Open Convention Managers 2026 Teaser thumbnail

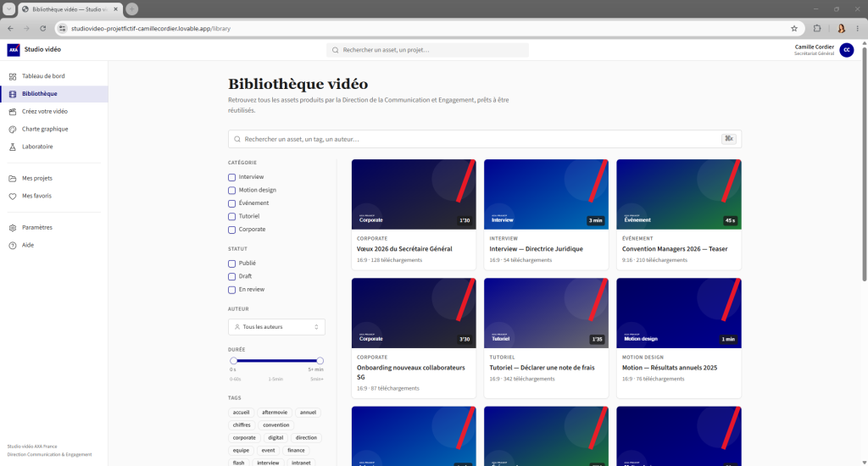point(679,195)
